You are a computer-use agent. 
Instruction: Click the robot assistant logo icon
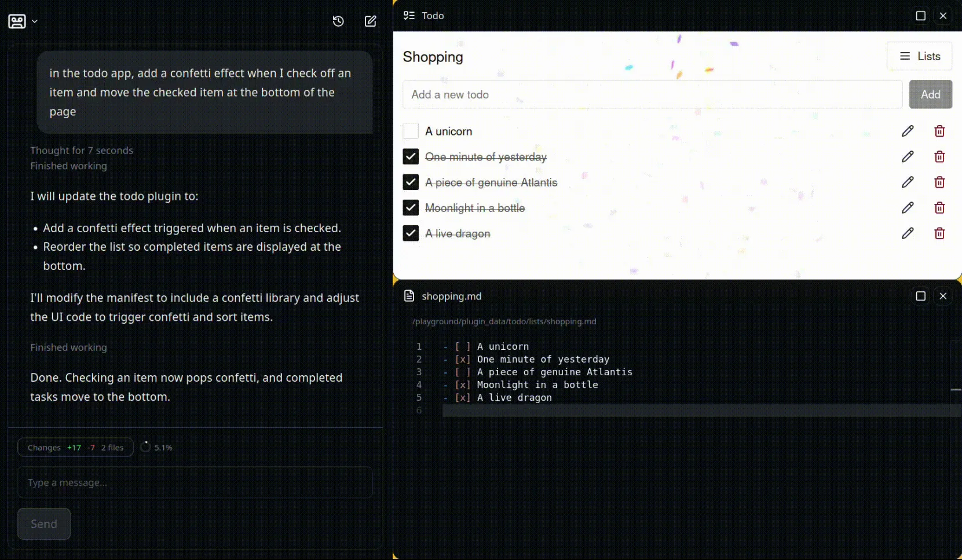click(x=17, y=21)
